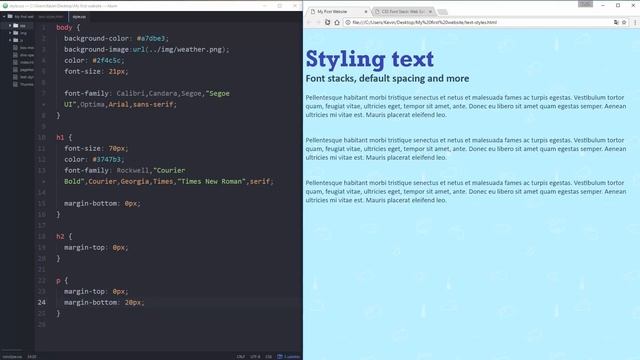
Task: Click the #2f4c5c color value
Action: [107, 60]
